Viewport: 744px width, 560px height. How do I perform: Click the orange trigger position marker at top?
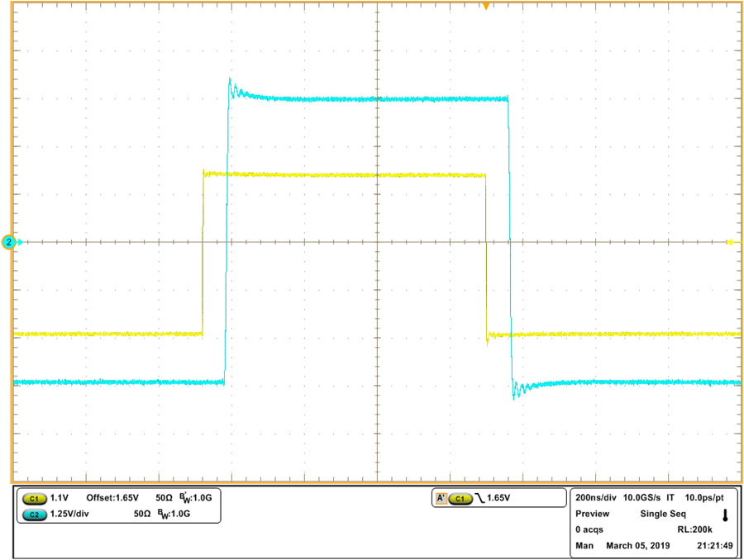486,7
